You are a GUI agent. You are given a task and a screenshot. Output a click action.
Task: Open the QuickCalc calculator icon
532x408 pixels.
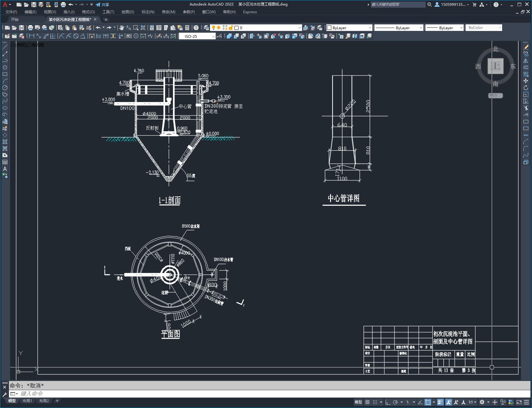[187, 28]
